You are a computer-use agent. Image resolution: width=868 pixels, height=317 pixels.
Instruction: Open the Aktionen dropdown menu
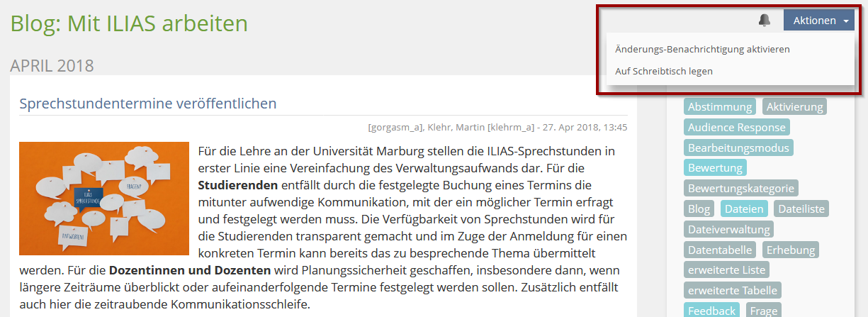tap(818, 21)
